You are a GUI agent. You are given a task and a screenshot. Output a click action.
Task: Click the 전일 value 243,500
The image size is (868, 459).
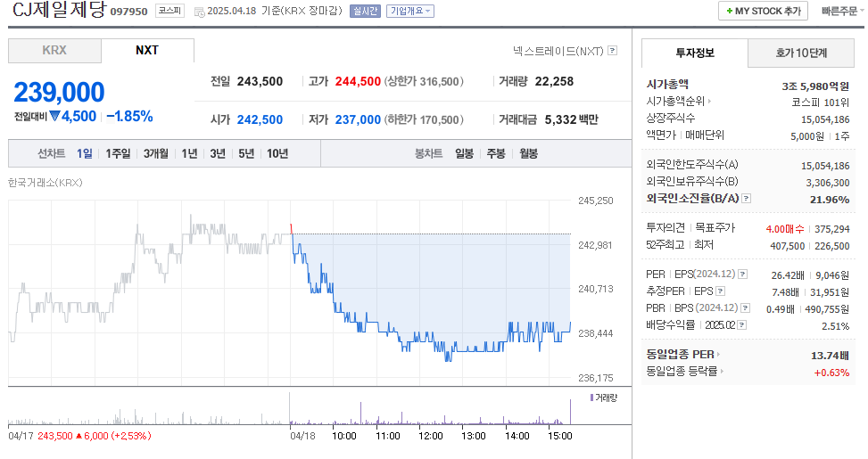(260, 82)
